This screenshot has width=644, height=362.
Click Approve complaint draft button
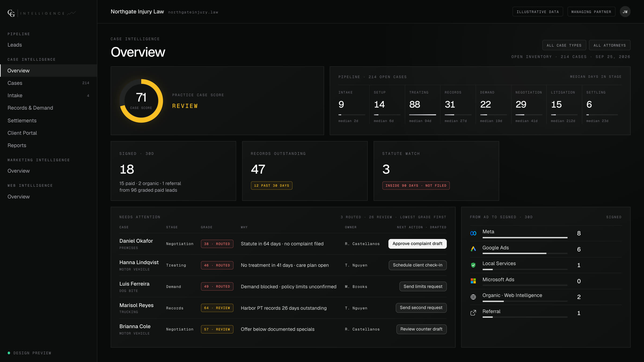(x=417, y=243)
